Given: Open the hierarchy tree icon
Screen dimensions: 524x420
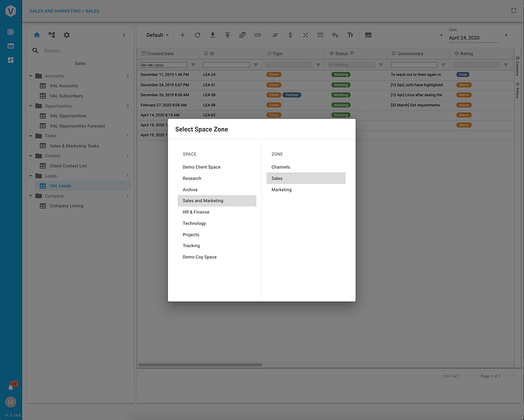Looking at the screenshot, I should tap(52, 35).
